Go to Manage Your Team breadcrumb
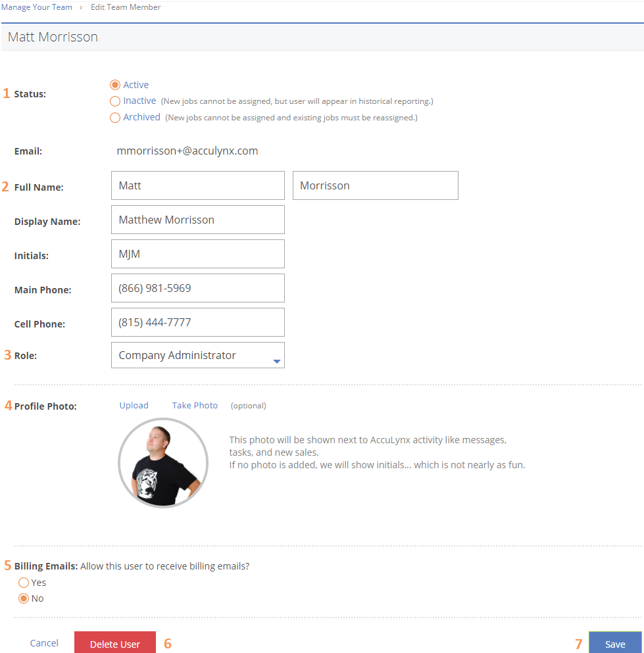The width and height of the screenshot is (644, 653). point(37,7)
